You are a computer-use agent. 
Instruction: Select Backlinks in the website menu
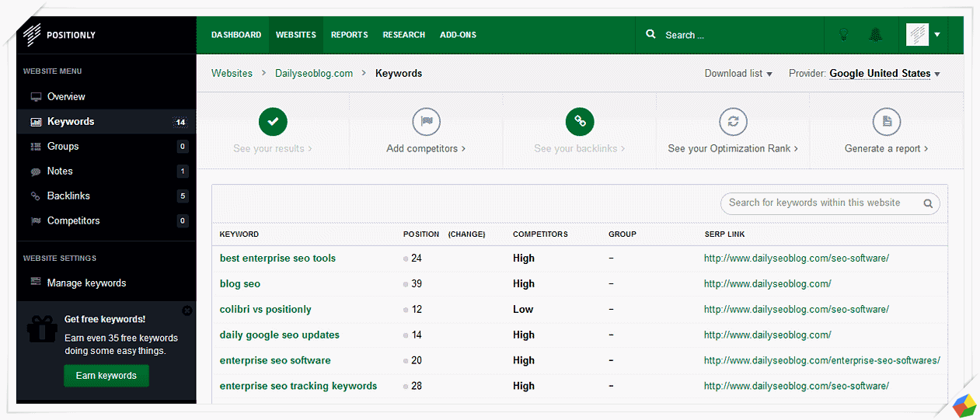coord(68,196)
